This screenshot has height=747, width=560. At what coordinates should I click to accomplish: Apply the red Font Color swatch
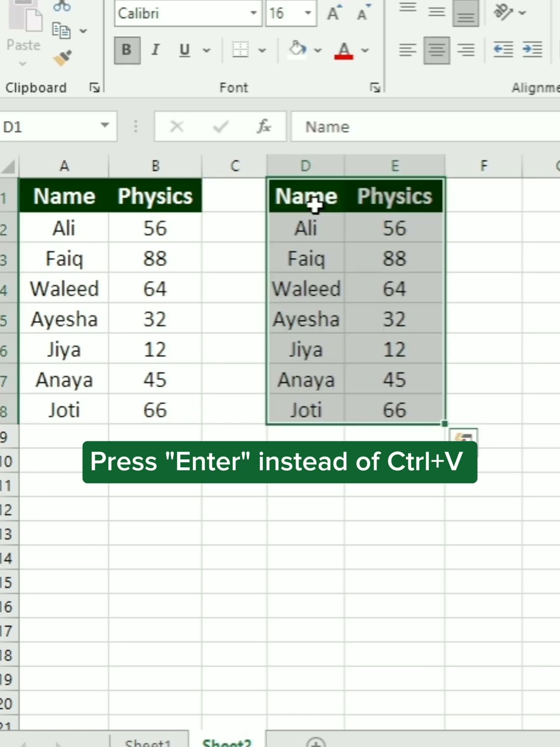(344, 50)
